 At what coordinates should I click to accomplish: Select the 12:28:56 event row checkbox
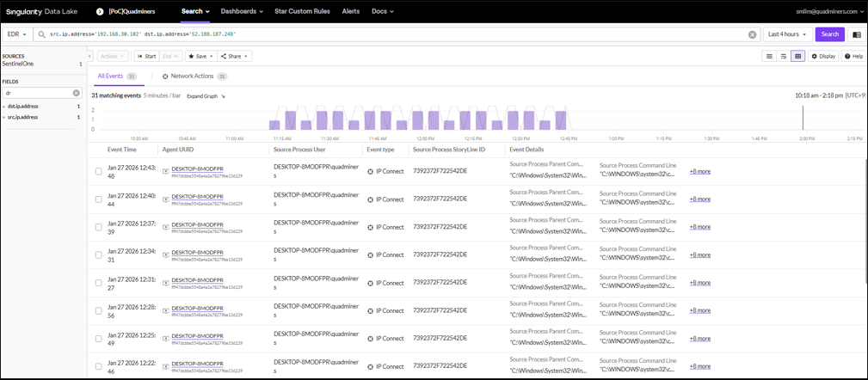(x=99, y=310)
